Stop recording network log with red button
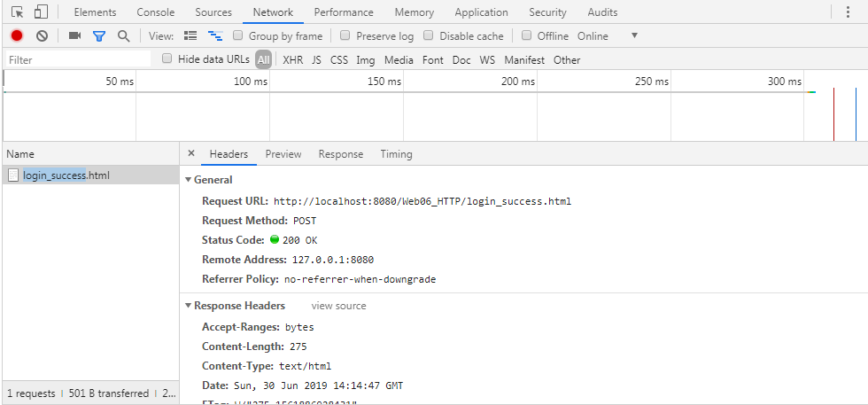The image size is (868, 405). click(17, 36)
